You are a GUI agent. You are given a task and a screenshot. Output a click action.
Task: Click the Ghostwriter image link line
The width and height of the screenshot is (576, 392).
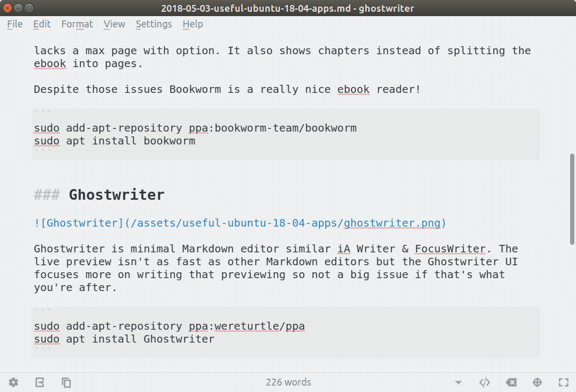pyautogui.click(x=239, y=223)
